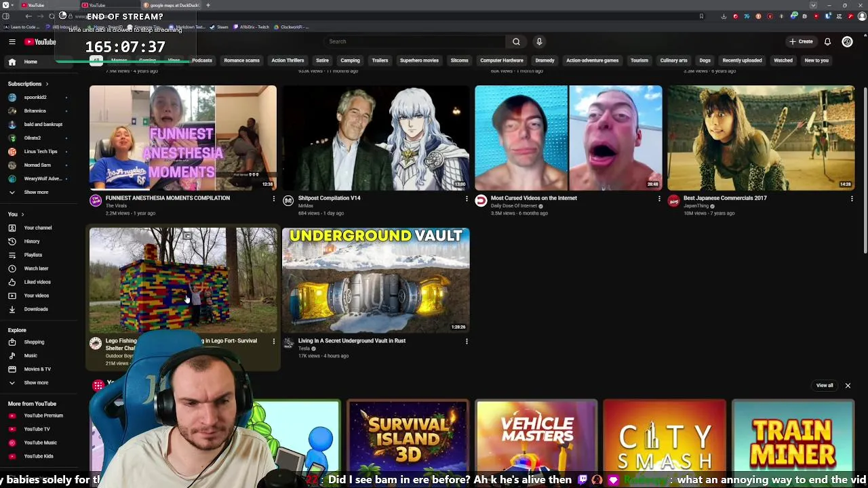Expand the You section chevron
This screenshot has width=868, height=488.
[x=22, y=214]
